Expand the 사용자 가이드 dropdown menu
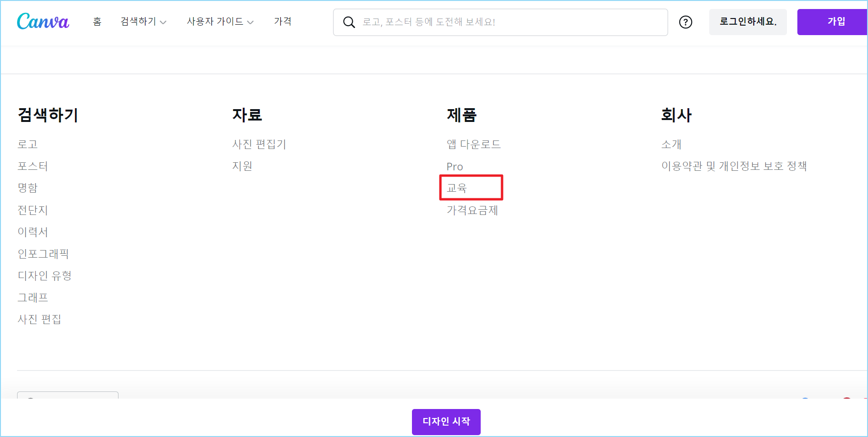 click(x=220, y=21)
